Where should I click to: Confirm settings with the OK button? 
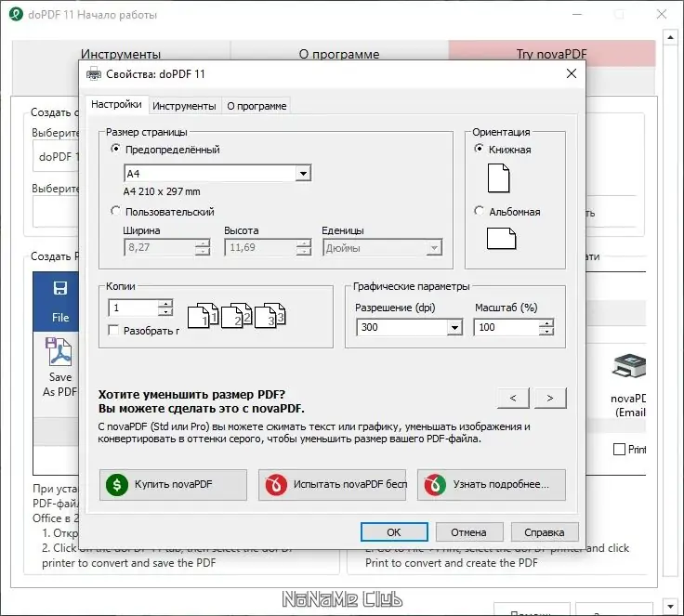[394, 532]
